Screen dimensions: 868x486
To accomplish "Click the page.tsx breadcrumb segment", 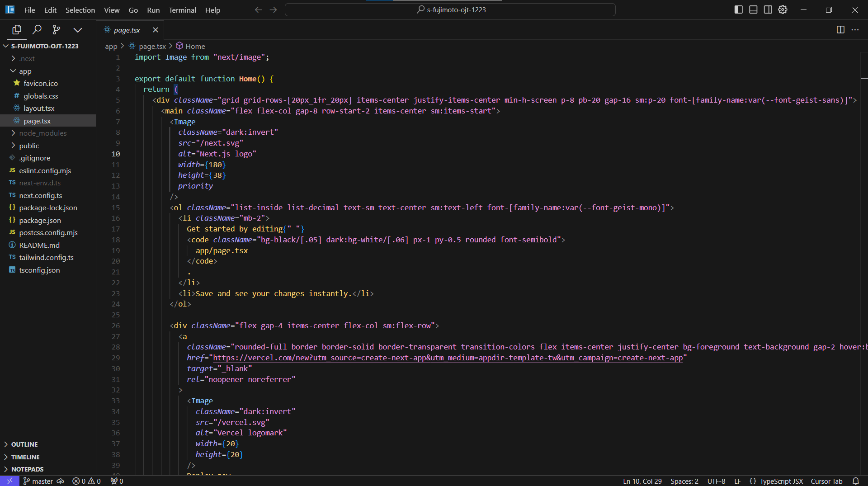I will coord(148,47).
